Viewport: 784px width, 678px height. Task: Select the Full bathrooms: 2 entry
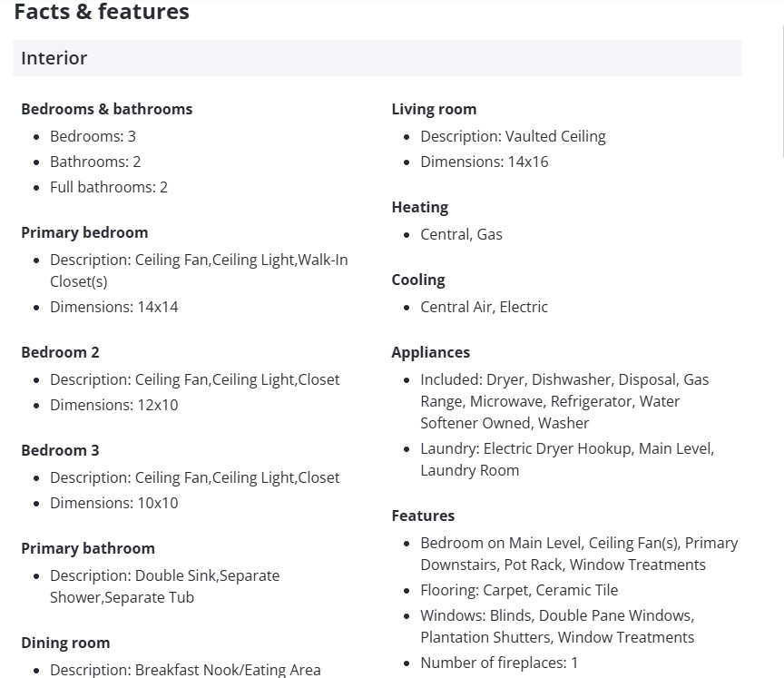click(x=109, y=187)
